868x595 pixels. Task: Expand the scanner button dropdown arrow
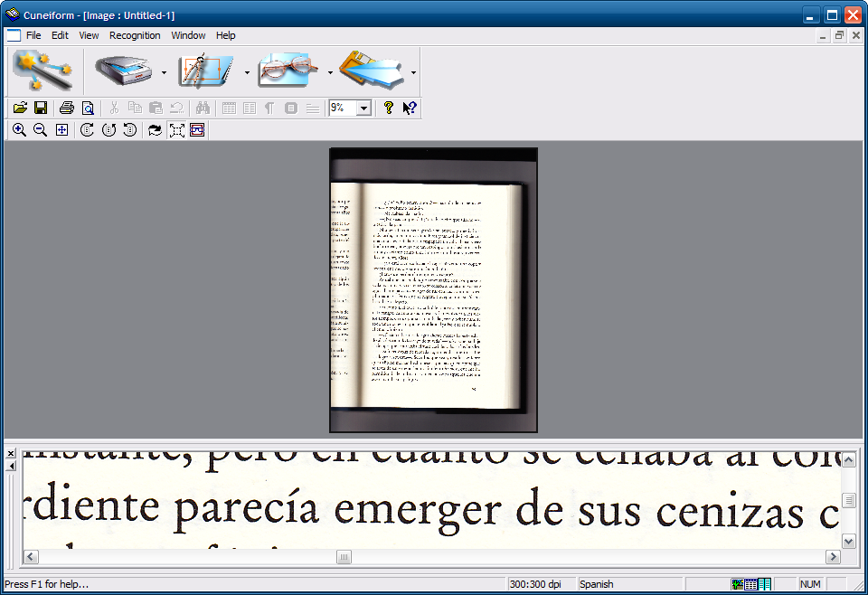click(x=164, y=72)
